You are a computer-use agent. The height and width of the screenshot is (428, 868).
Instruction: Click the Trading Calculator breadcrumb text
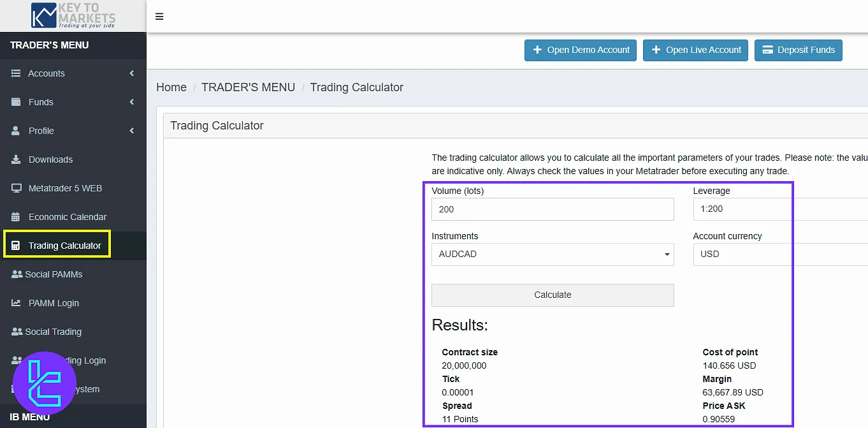coord(357,87)
